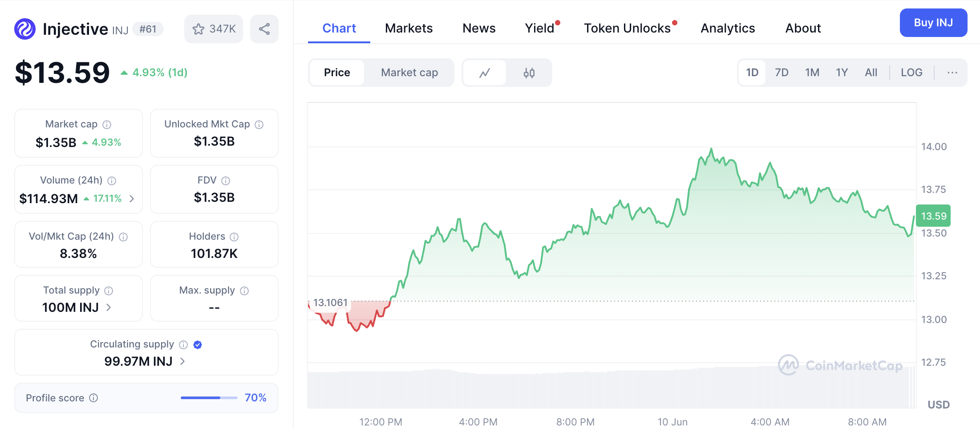Open Profile score info icon
Viewport: 980px width, 429px height.
click(x=93, y=398)
